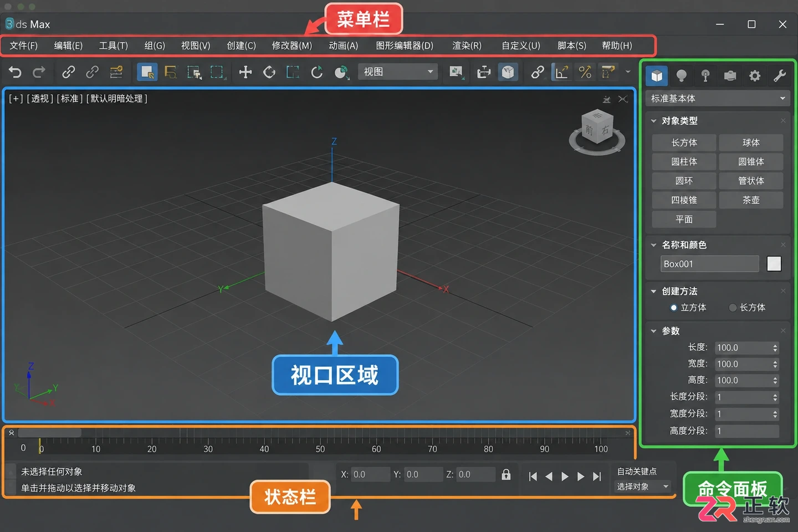Toggle the angle snap icon
This screenshot has width=798, height=532.
coord(561,72)
